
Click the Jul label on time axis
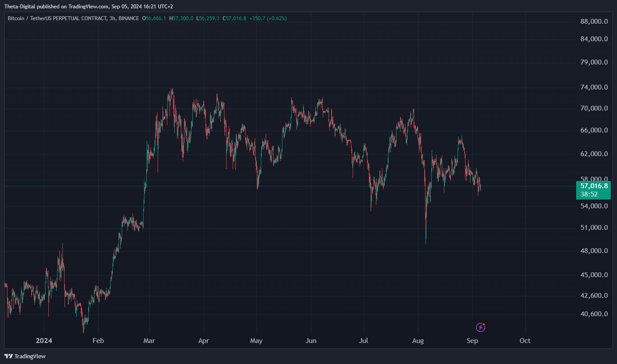click(x=364, y=341)
